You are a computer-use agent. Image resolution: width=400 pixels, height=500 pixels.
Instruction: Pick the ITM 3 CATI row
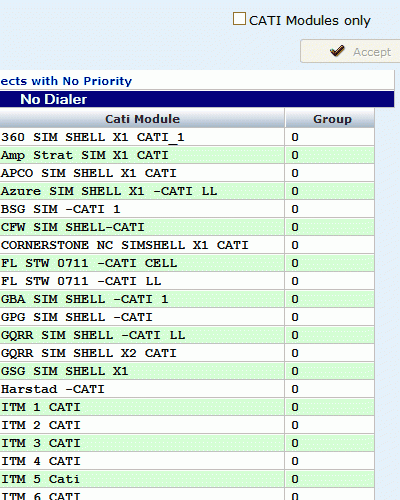click(x=187, y=443)
